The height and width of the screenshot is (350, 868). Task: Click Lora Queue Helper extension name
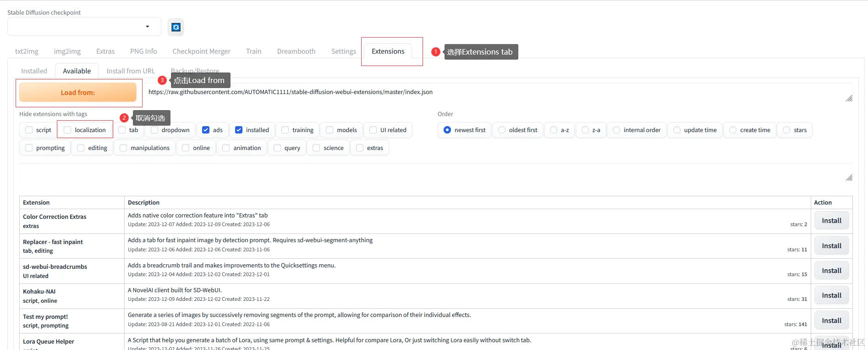[49, 342]
